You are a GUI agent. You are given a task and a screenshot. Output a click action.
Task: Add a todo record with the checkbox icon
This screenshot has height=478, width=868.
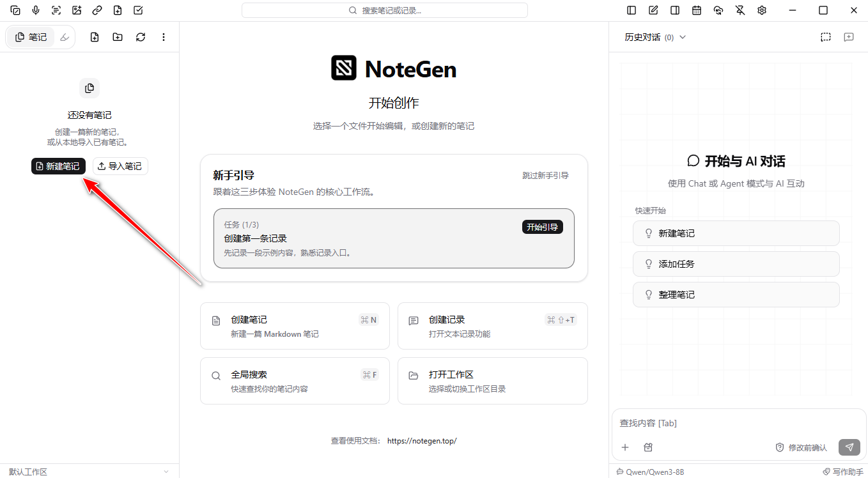pyautogui.click(x=138, y=10)
